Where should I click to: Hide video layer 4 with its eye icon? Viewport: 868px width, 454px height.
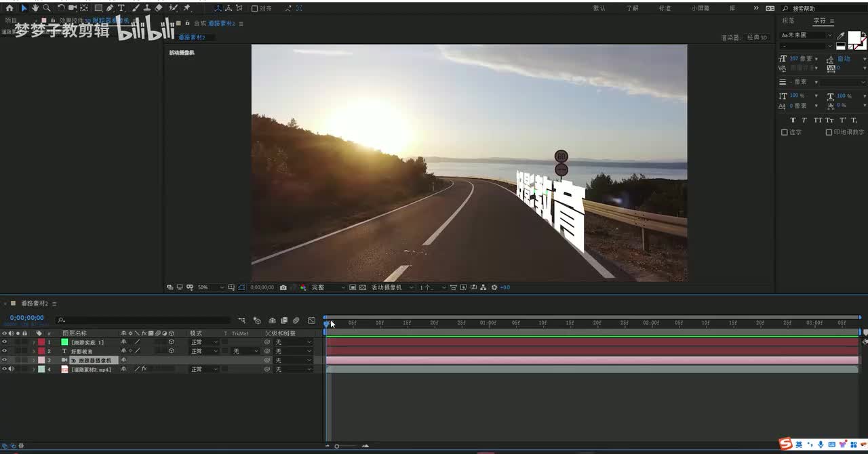coord(5,369)
